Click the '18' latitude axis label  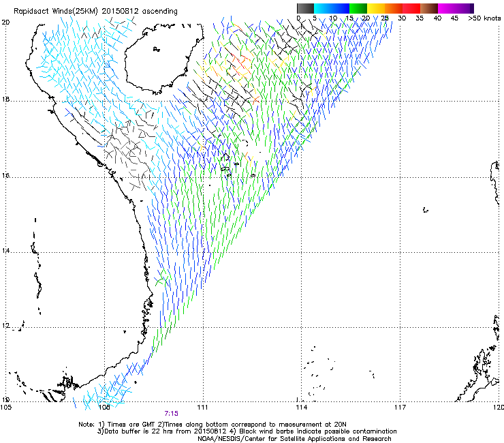tap(5, 100)
